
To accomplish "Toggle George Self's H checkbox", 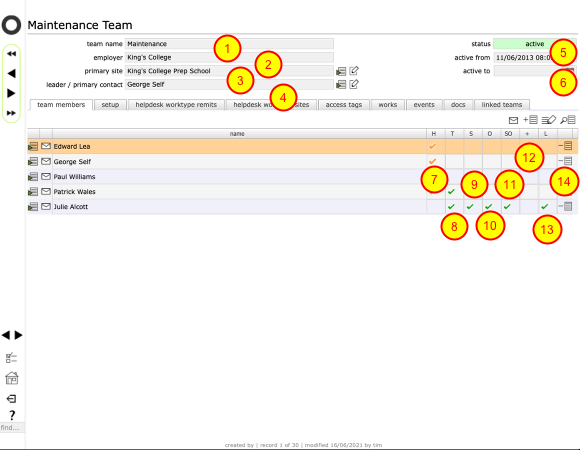I will pyautogui.click(x=432, y=162).
